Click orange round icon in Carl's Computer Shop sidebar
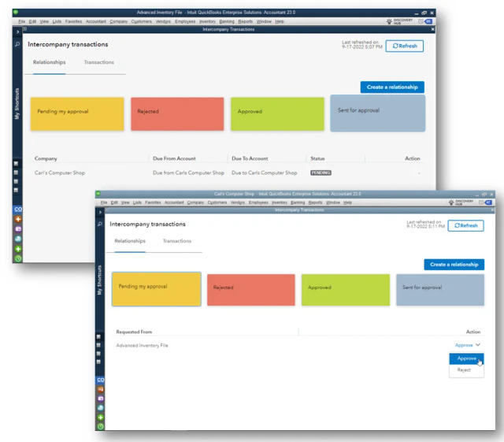Screen dimensions: 504x442 coord(101,389)
